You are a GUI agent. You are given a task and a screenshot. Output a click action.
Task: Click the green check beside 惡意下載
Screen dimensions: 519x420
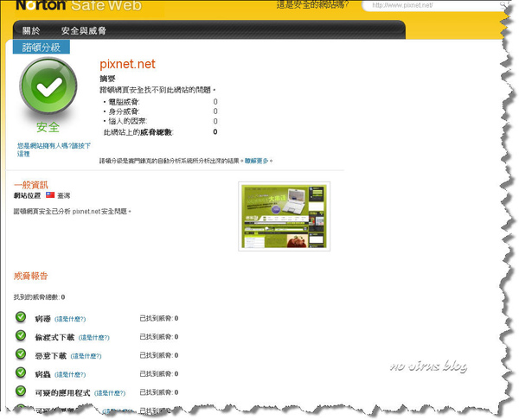coord(21,353)
